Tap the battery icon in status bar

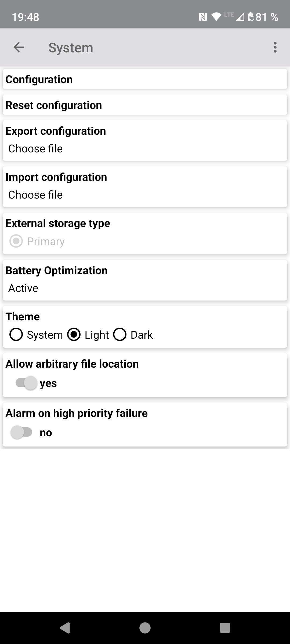pos(251,17)
